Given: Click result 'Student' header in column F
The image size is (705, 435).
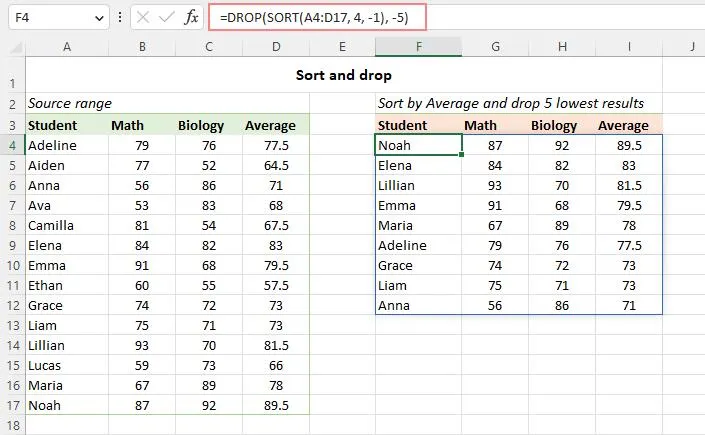Looking at the screenshot, I should 419,126.
